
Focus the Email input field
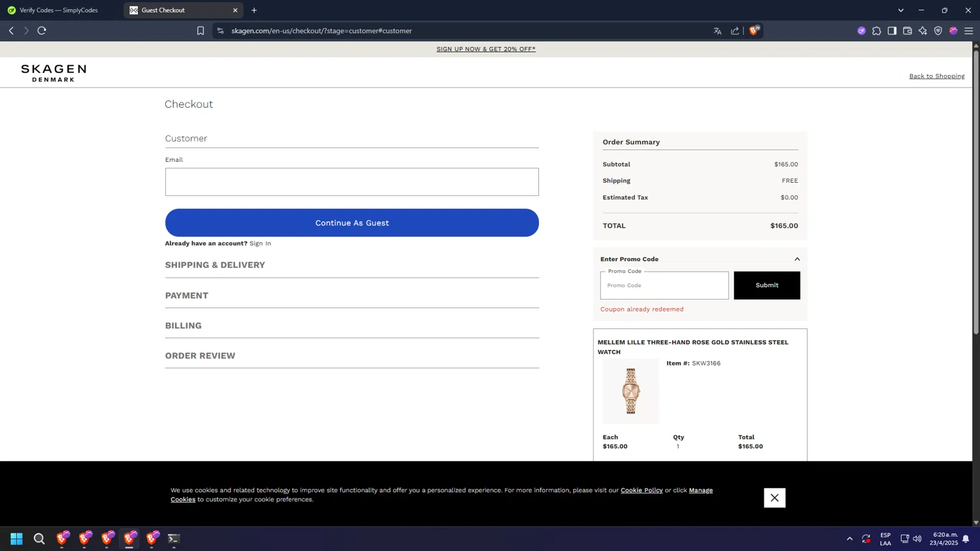(x=352, y=181)
